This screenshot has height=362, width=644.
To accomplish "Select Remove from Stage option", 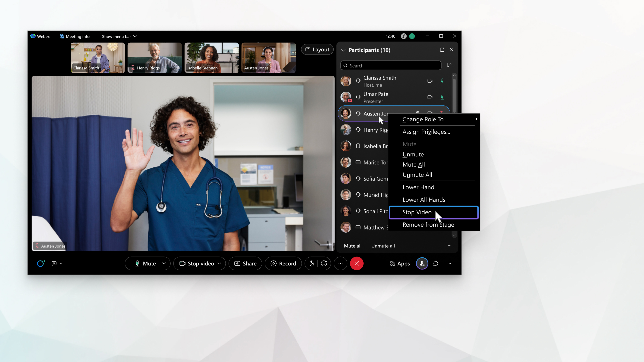I will click(428, 224).
